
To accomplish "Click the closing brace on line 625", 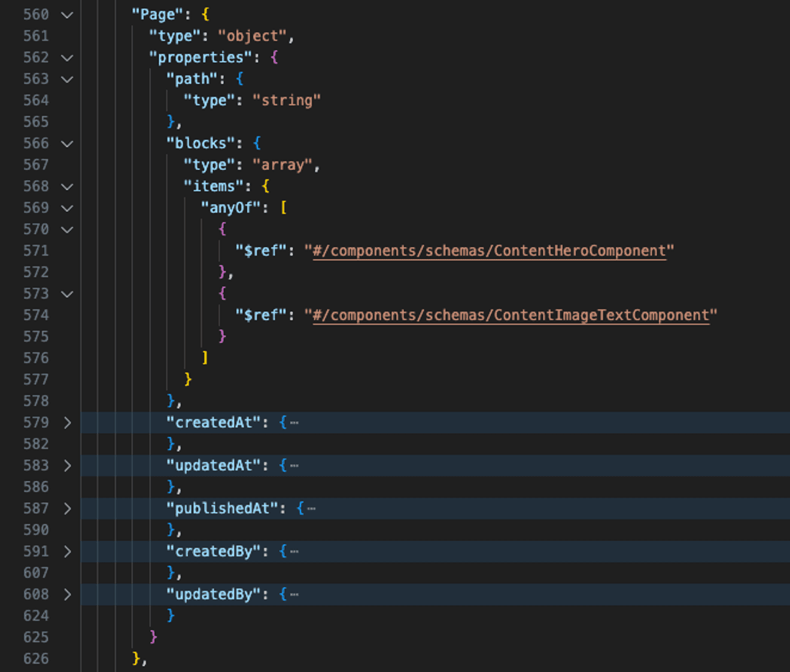I will pos(153,637).
